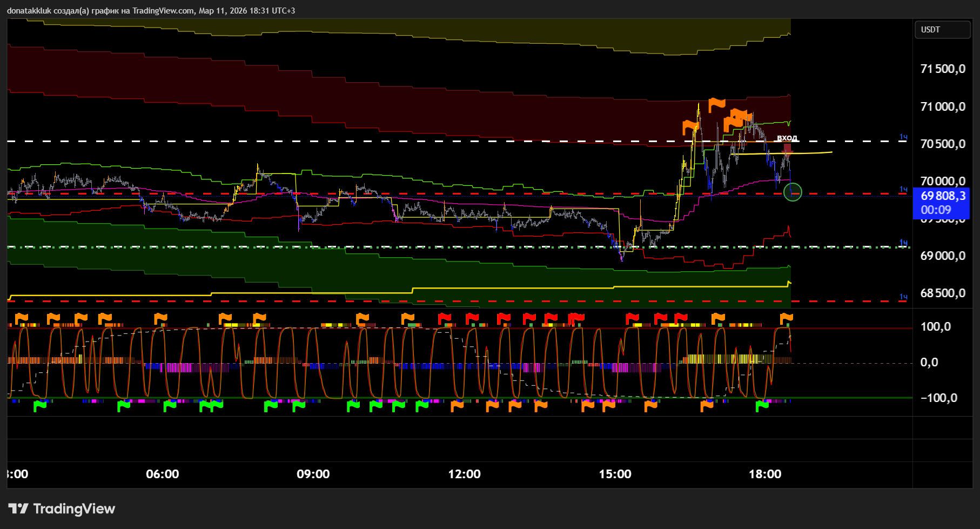The image size is (980, 529).
Task: Click the first orange flag in the oscillator pane
Action: coord(21,318)
